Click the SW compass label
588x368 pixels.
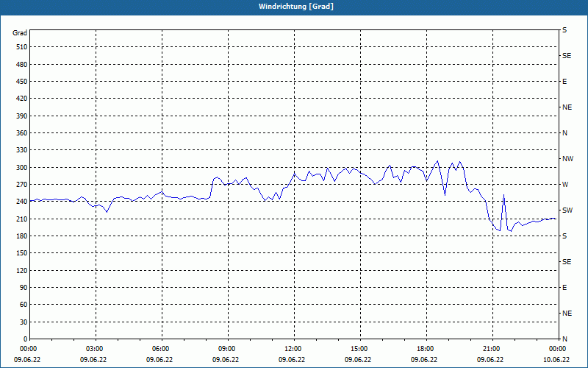coord(567,210)
